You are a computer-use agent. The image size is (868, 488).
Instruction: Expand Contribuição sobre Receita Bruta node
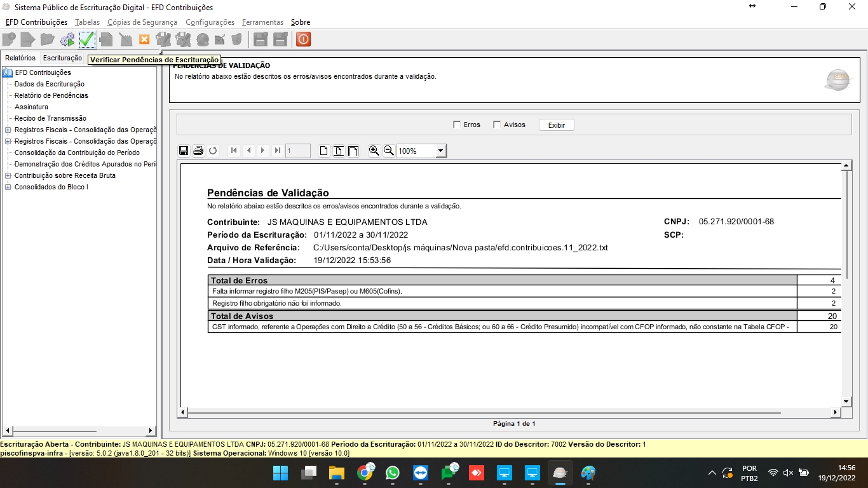pyautogui.click(x=8, y=175)
